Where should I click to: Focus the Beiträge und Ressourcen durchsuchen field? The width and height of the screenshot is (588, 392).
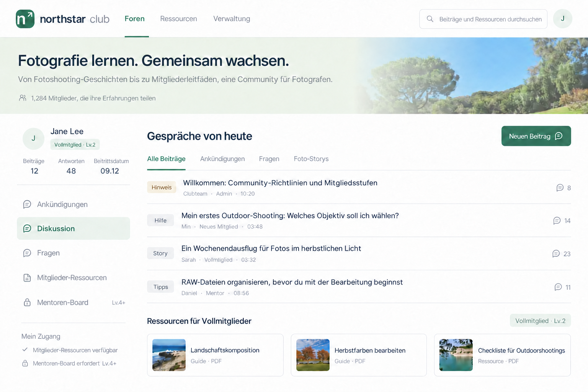(483, 19)
